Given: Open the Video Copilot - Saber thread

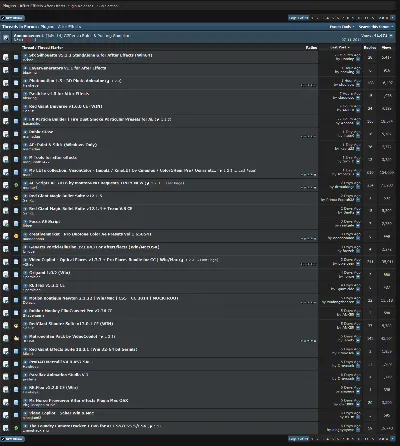Looking at the screenshot, I should click(61, 413).
